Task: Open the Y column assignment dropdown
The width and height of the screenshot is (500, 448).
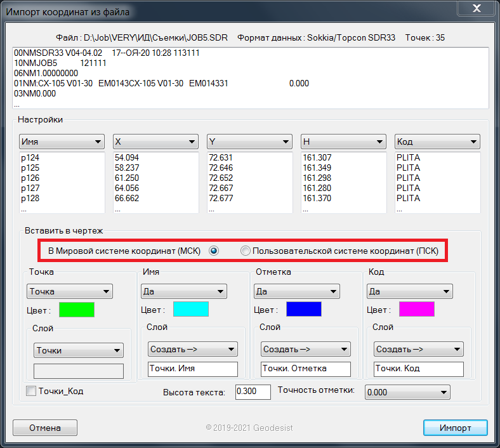Action: 249,142
